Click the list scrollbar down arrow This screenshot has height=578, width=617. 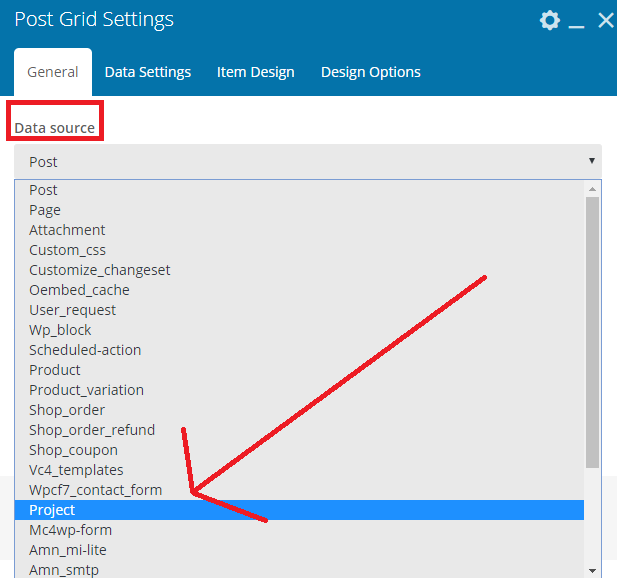pos(592,570)
